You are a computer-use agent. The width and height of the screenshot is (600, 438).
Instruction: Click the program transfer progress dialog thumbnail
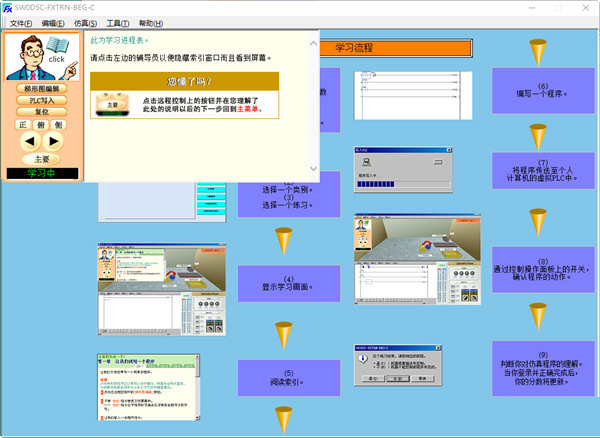396,170
